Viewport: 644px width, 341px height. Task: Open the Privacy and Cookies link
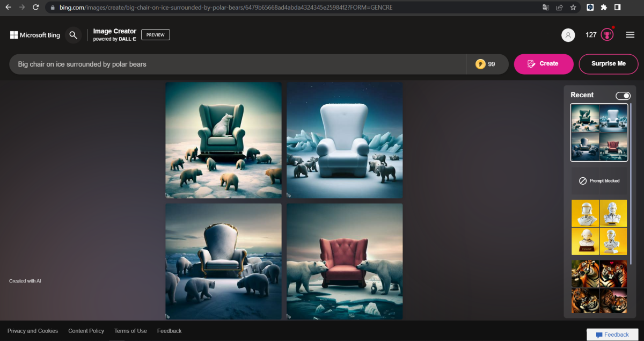tap(33, 331)
